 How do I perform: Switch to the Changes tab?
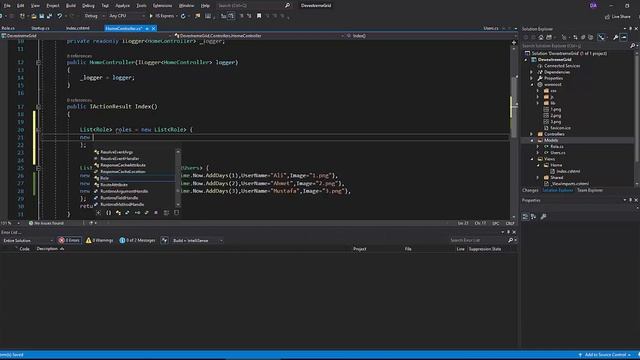pyautogui.click(x=530, y=190)
